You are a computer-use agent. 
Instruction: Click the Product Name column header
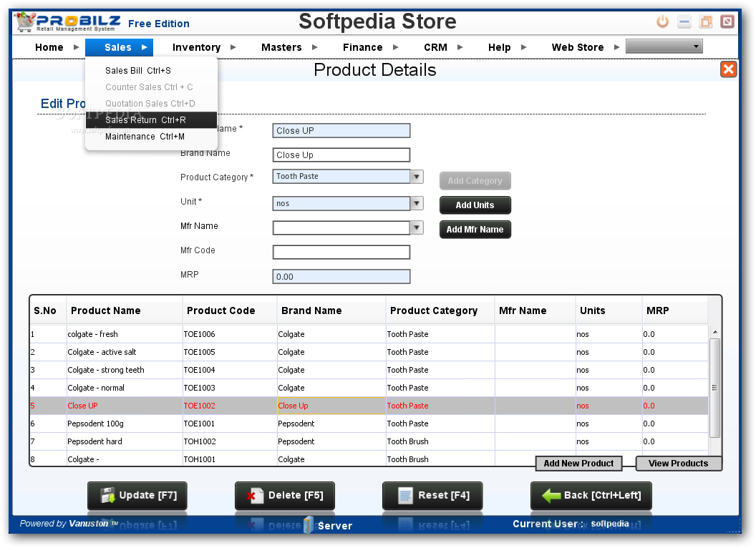(x=125, y=310)
